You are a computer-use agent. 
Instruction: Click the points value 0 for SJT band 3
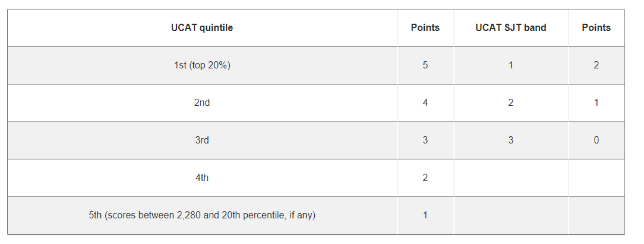point(596,140)
